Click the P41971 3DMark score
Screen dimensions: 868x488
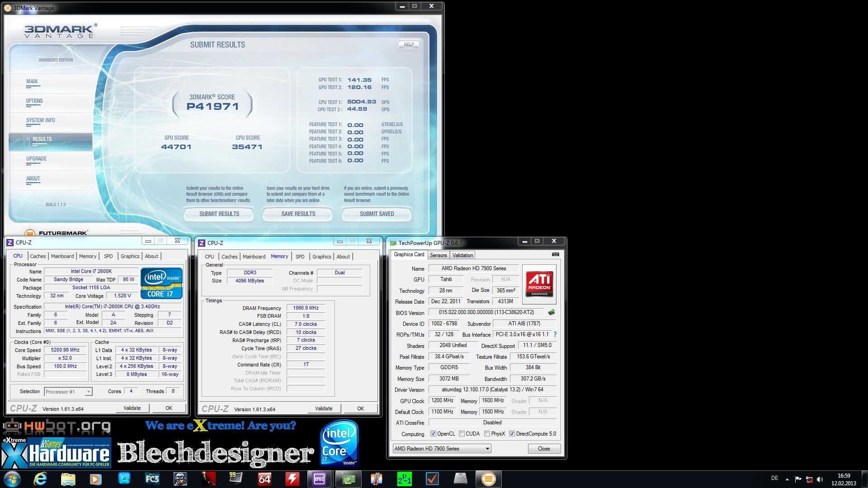[212, 107]
